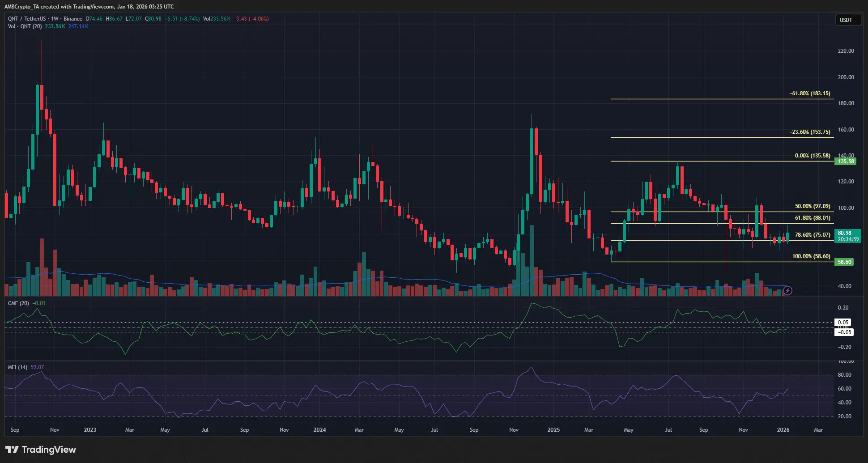Image resolution: width=868 pixels, height=463 pixels.
Task: Click the 2025 label on the time axis
Action: click(x=553, y=430)
